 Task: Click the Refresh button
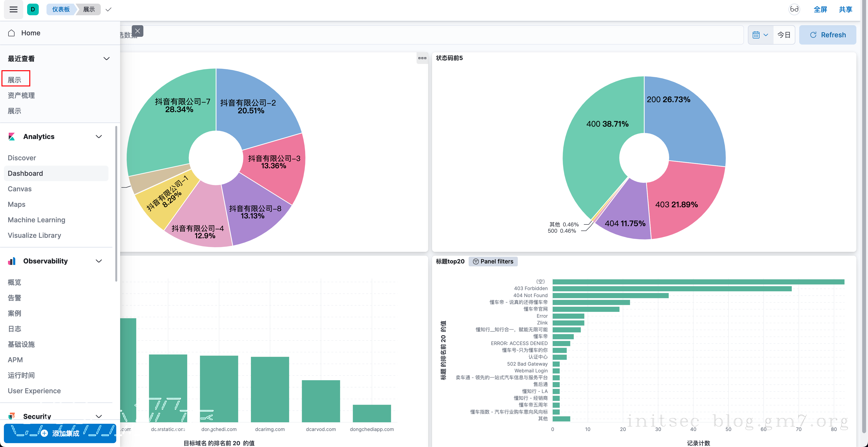(x=827, y=35)
